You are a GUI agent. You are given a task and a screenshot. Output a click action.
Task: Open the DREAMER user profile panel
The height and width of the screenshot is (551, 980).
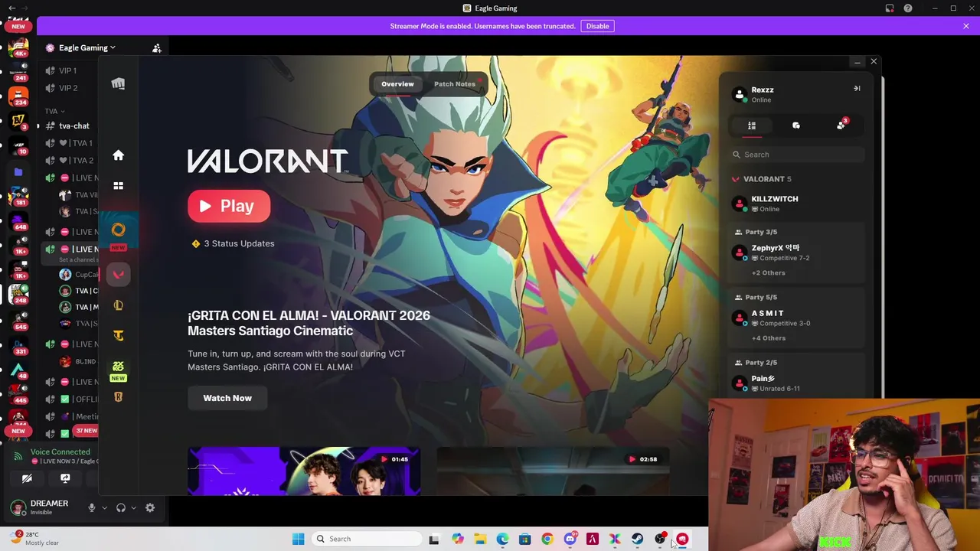pos(46,507)
